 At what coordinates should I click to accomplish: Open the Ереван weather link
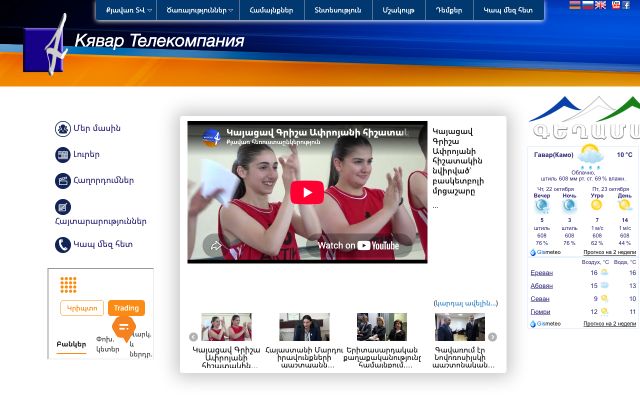click(542, 273)
